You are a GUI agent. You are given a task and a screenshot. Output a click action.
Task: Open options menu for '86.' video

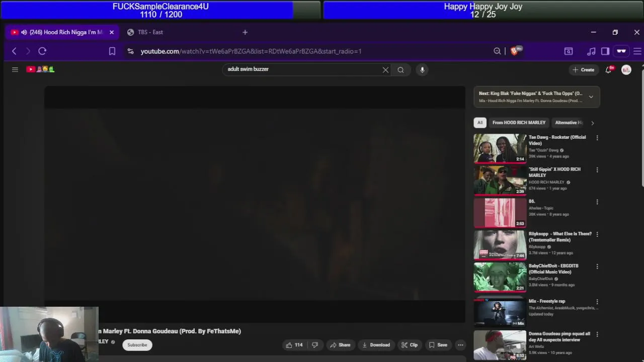597,202
